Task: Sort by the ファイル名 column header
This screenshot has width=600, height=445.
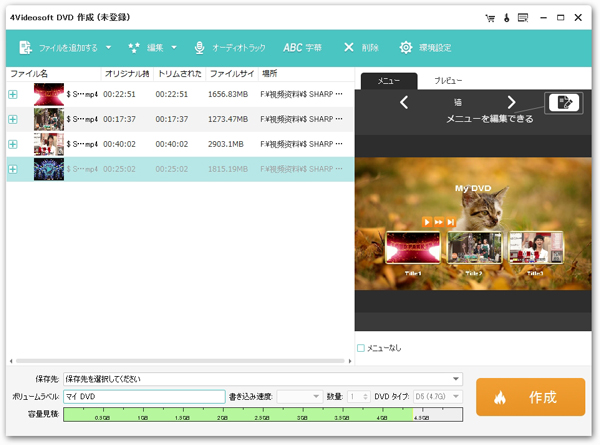Action: pyautogui.click(x=54, y=73)
